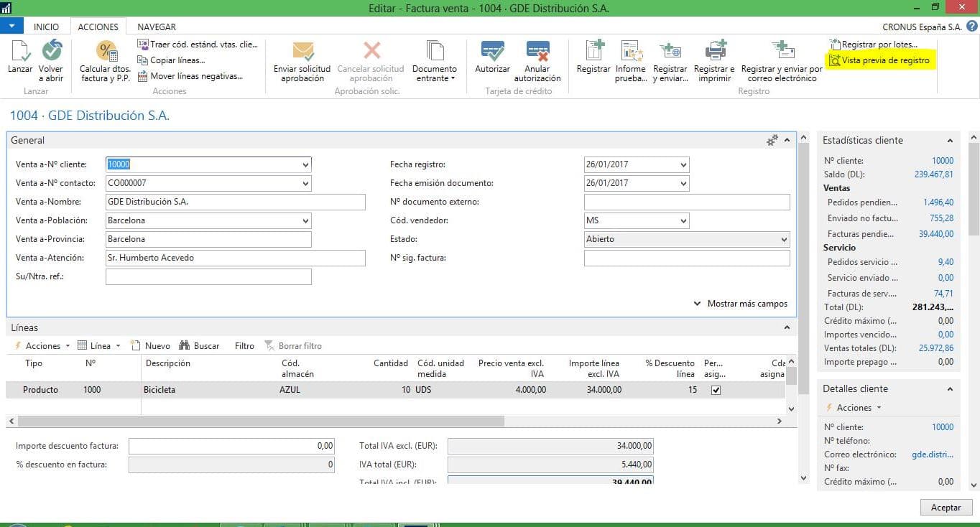This screenshot has height=527, width=980.
Task: Click Ventas totales 25.972,86 link
Action: point(936,348)
